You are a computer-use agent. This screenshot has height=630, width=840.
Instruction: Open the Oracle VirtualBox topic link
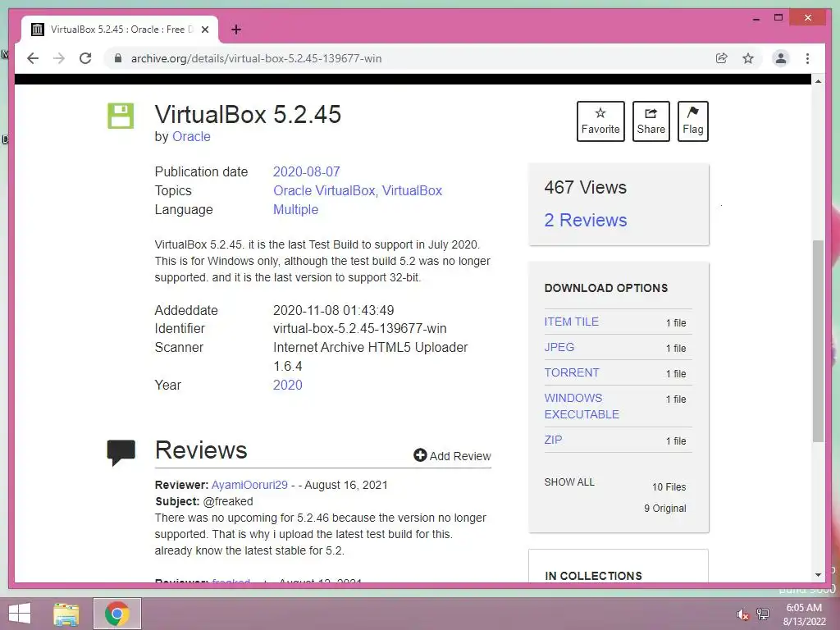pyautogui.click(x=324, y=190)
